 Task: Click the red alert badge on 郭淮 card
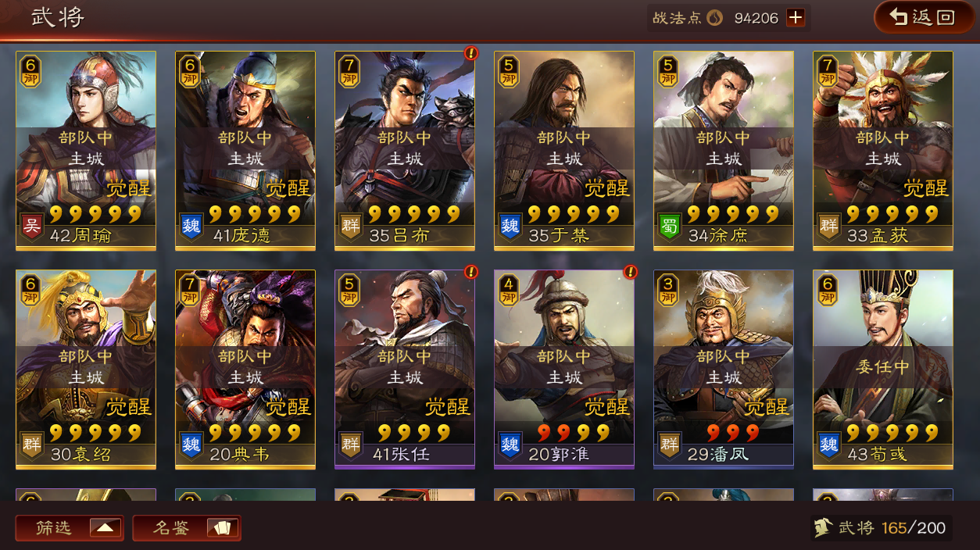click(x=630, y=272)
